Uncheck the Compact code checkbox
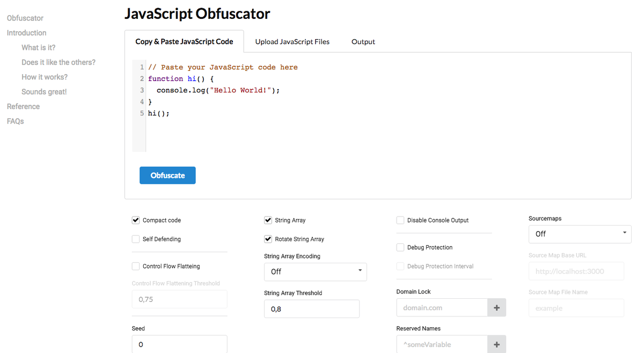This screenshot has height=353, width=644. [x=136, y=220]
